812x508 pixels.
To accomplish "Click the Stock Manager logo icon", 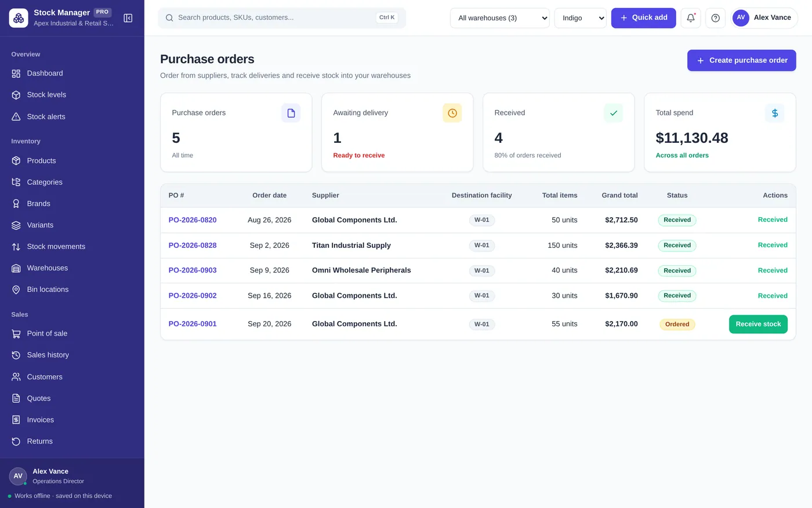I will [19, 18].
